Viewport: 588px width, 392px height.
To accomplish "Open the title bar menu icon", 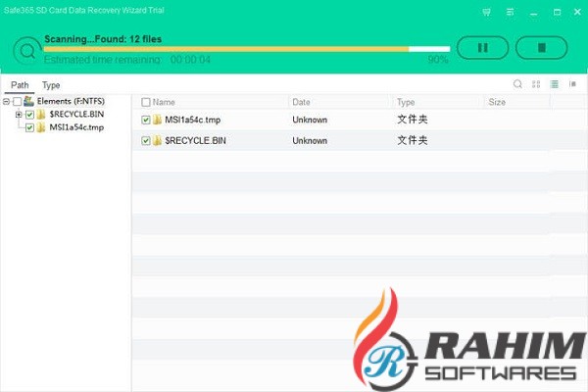I will pyautogui.click(x=510, y=13).
